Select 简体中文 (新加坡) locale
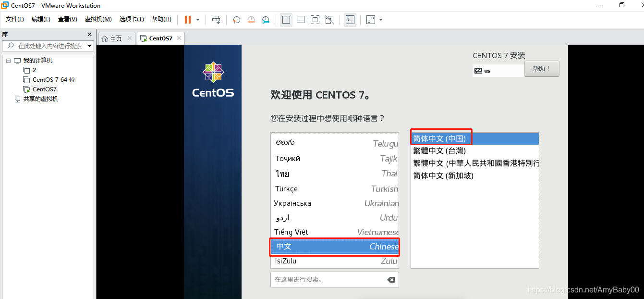This screenshot has height=299, width=644. pyautogui.click(x=475, y=176)
